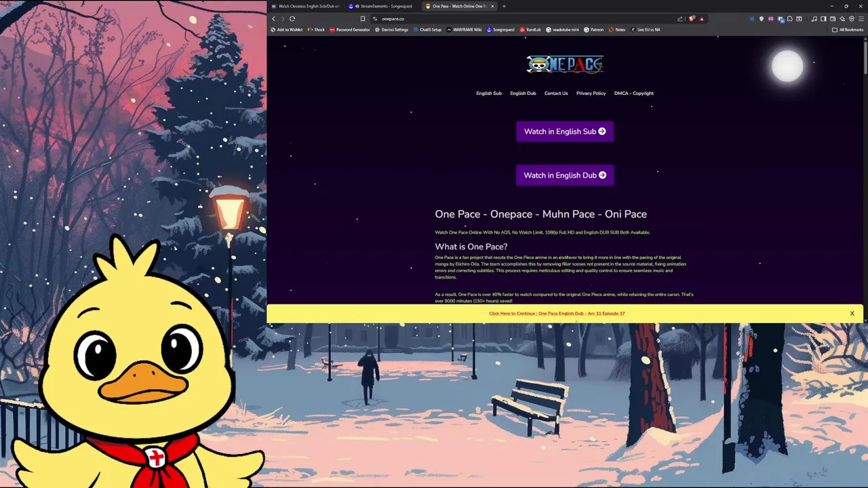Click the moon graphic on the page
This screenshot has width=868, height=488.
(787, 66)
